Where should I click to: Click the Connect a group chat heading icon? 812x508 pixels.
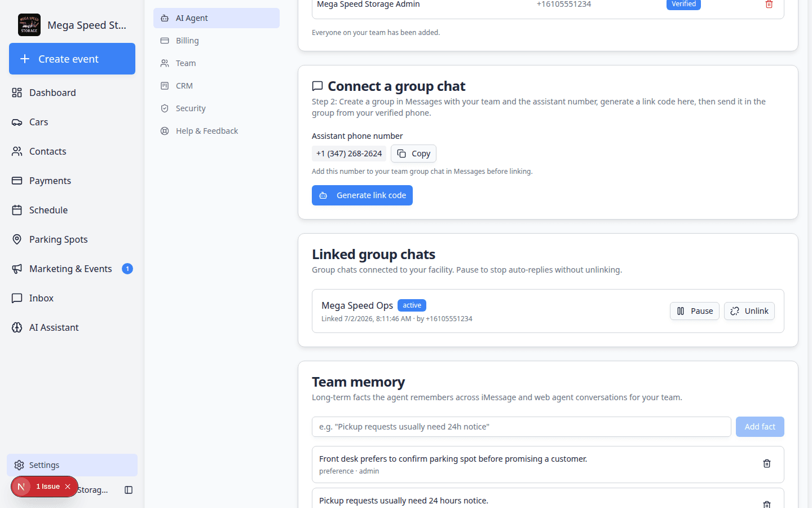(x=317, y=86)
